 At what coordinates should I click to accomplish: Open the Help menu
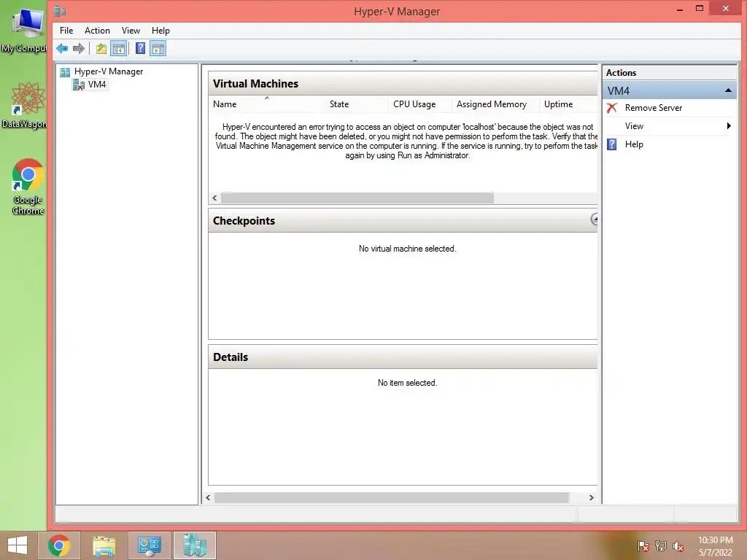[x=160, y=31]
